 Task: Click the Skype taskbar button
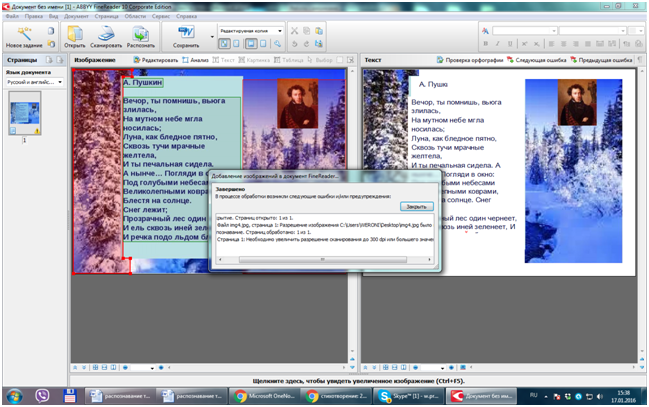(x=409, y=396)
